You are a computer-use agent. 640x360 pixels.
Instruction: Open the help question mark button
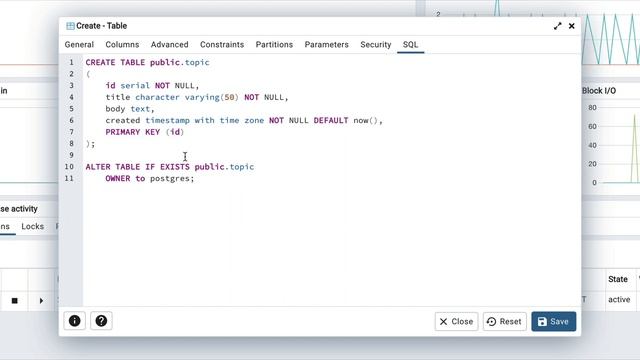coord(101,321)
